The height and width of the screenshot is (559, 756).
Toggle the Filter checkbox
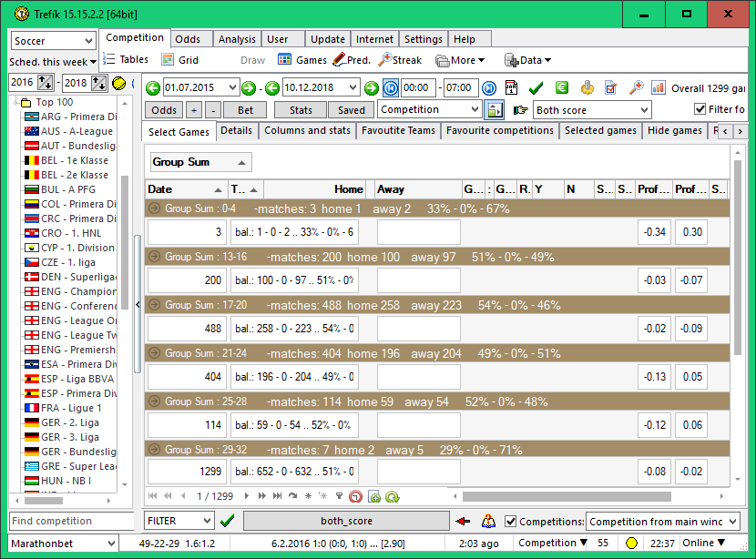click(x=700, y=109)
